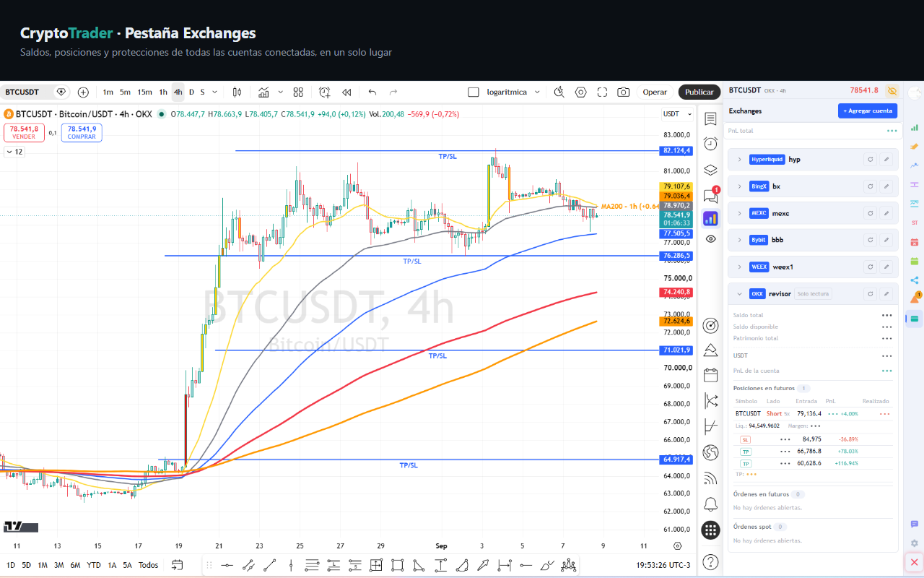Image resolution: width=924 pixels, height=578 pixels.
Task: Undo the last chart action
Action: [x=372, y=92]
